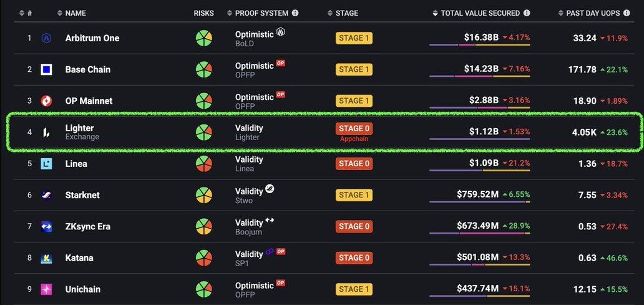Screen dimensions: 644x305
Task: Click info icon beside Total Value Secured
Action: point(527,12)
